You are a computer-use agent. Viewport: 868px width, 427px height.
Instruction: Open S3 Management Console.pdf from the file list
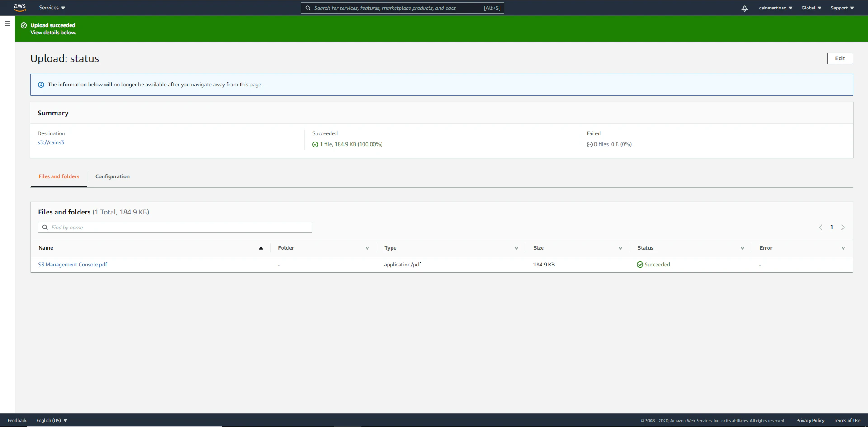(72, 264)
